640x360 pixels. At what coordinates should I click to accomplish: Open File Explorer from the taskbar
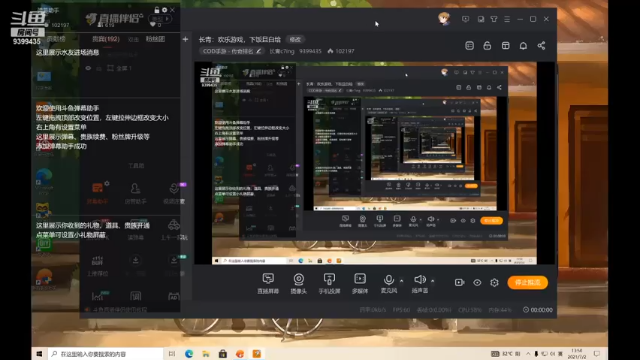click(206, 354)
